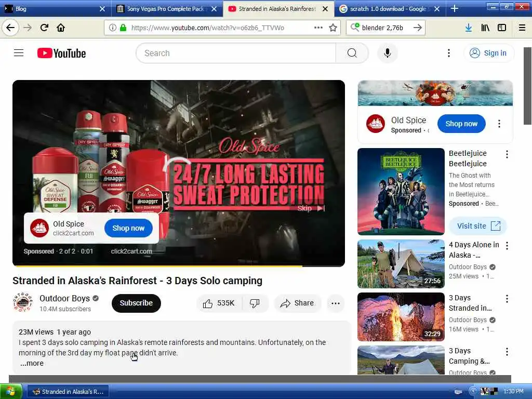Dislike the video with thumbs-down icon

255,303
